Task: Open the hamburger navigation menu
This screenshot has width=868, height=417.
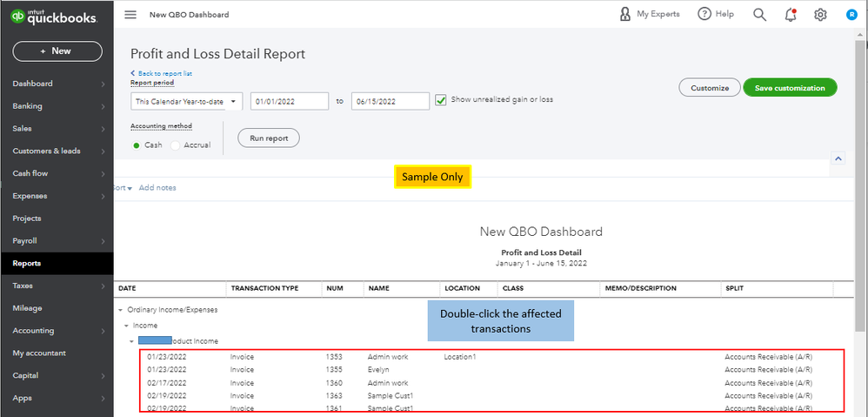Action: [x=130, y=15]
